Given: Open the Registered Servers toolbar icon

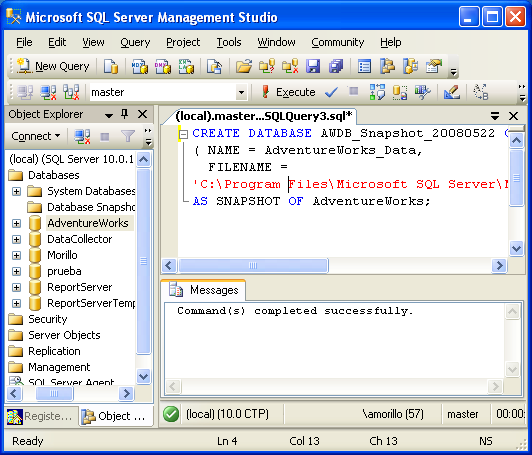Looking at the screenshot, I should (364, 66).
